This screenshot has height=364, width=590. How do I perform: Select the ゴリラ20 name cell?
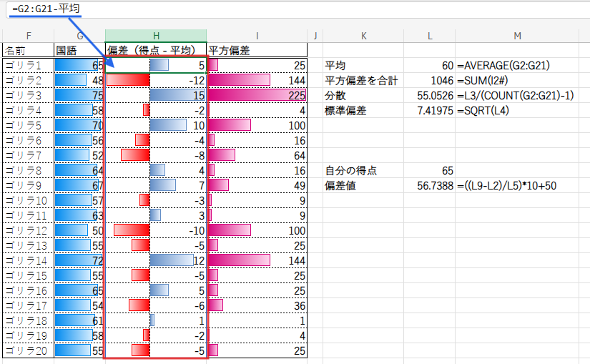pos(29,351)
